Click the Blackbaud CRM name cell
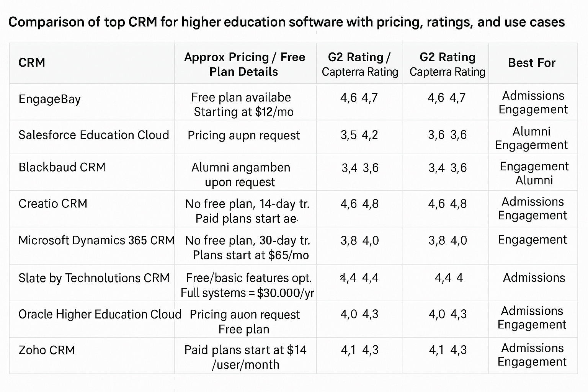 [x=62, y=167]
